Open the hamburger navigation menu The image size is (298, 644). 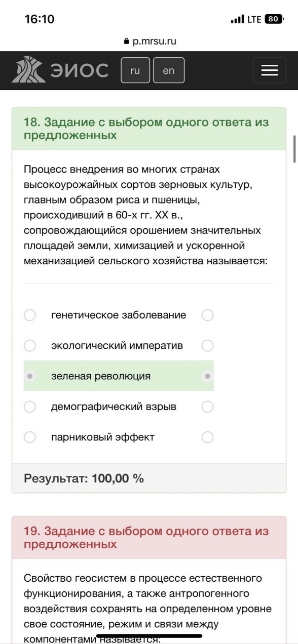click(x=270, y=70)
